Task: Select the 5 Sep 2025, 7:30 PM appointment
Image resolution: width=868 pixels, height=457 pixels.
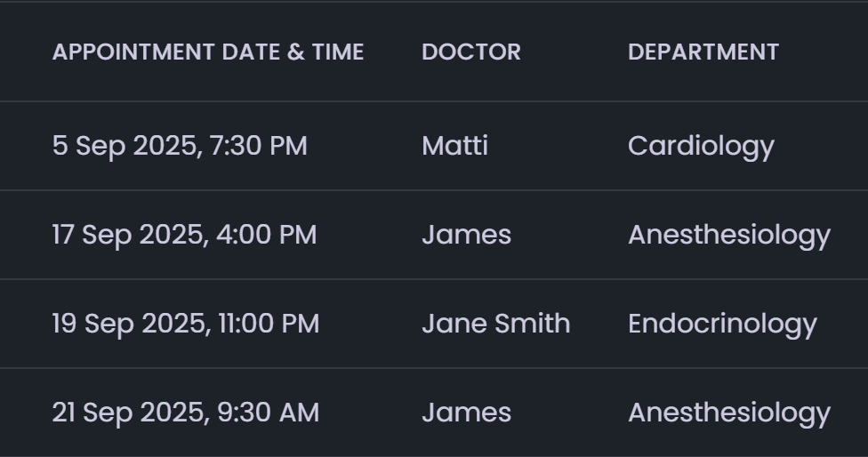Action: [x=180, y=146]
